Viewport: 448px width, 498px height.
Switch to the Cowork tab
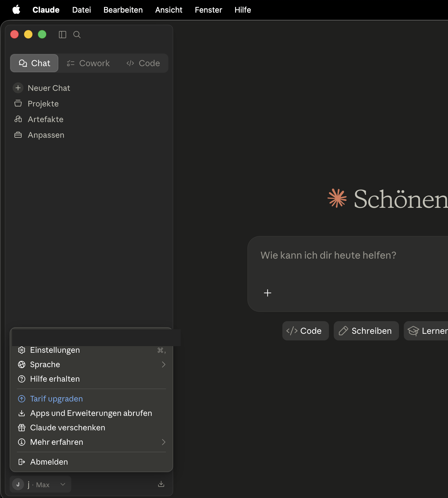pyautogui.click(x=88, y=63)
